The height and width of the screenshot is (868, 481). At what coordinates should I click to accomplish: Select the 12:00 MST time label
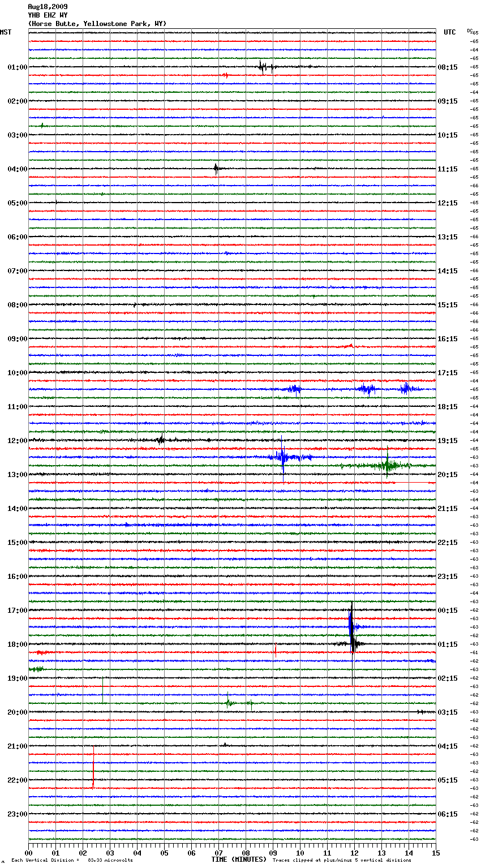(x=17, y=441)
